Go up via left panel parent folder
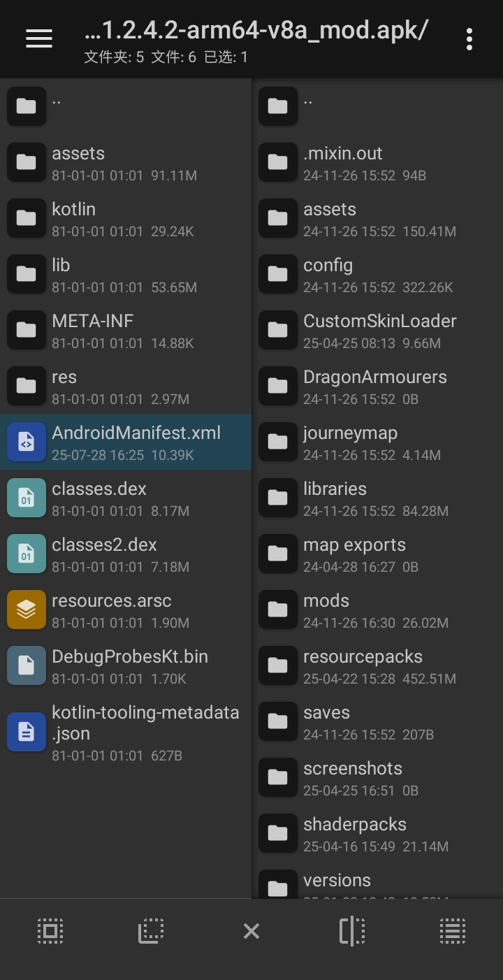Viewport: 503px width, 980px height. [126, 105]
